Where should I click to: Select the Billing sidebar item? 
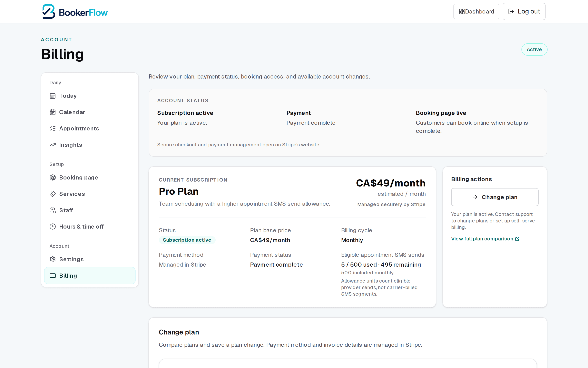[90, 276]
